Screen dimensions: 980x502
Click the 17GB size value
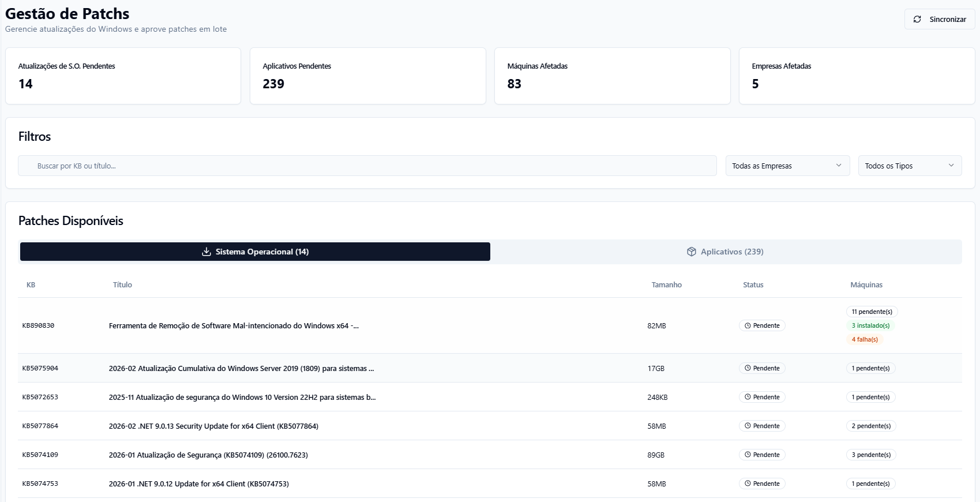tap(656, 369)
